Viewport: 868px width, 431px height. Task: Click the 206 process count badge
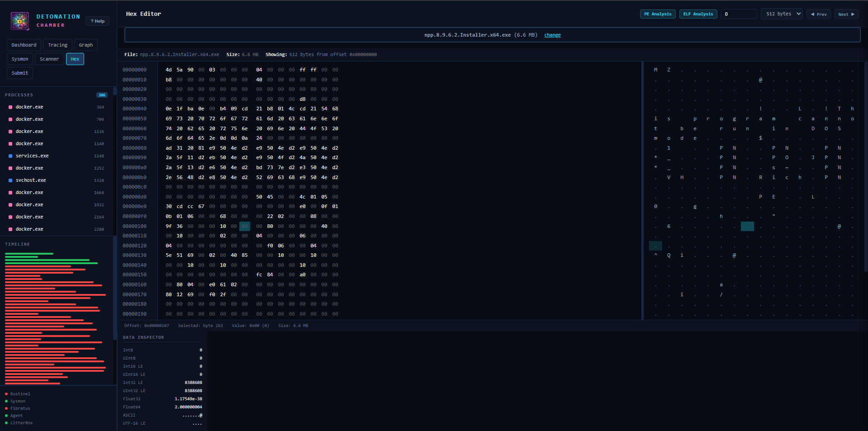[102, 95]
